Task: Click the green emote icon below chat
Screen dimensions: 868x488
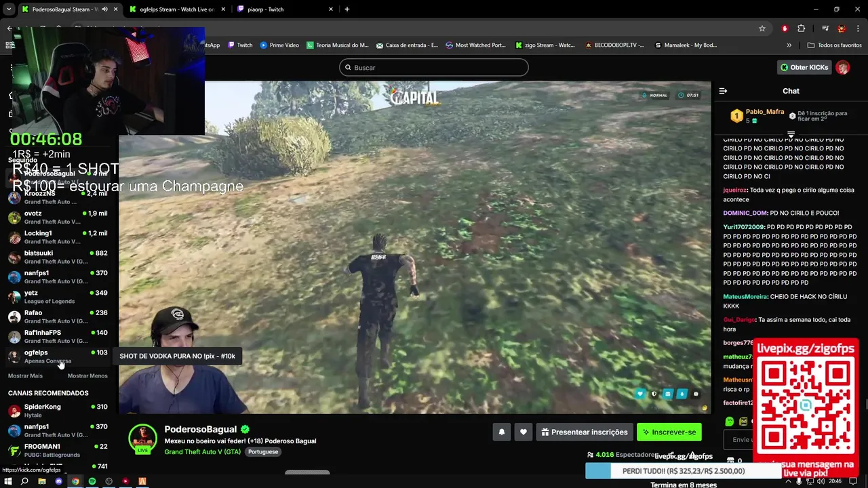Action: point(729,421)
